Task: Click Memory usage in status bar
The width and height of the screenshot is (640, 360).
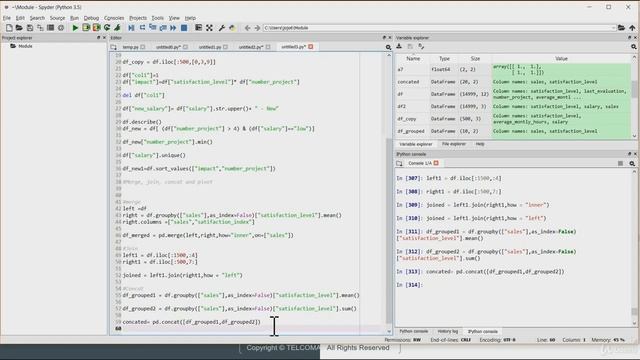Action: point(608,340)
